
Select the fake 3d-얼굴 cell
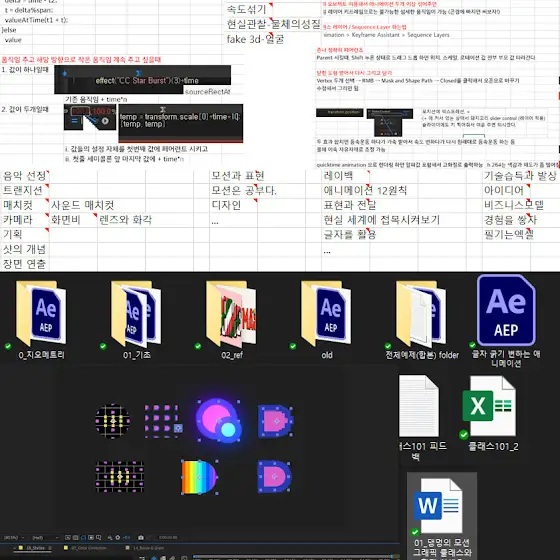[255, 39]
